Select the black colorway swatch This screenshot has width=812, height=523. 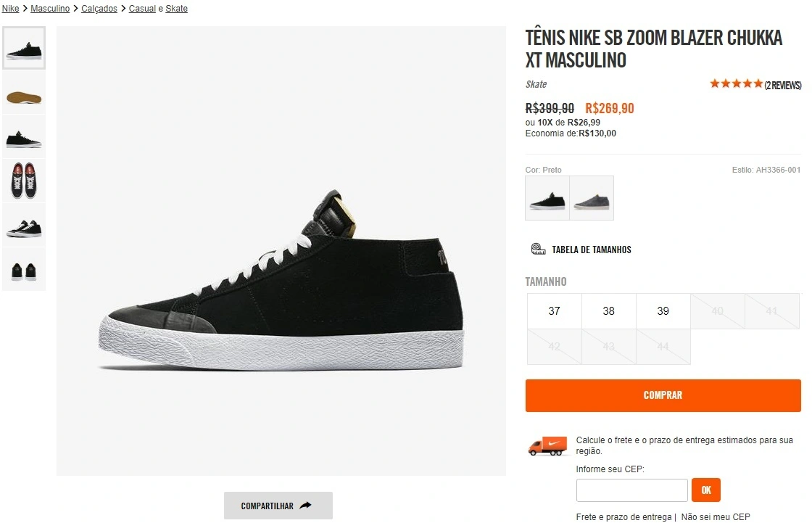547,197
